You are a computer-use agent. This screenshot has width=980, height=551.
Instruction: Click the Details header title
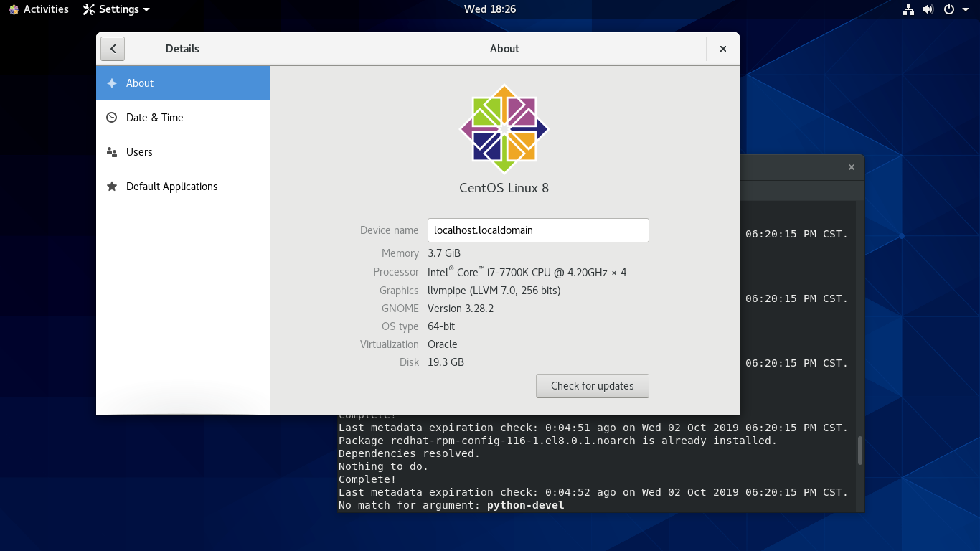182,49
